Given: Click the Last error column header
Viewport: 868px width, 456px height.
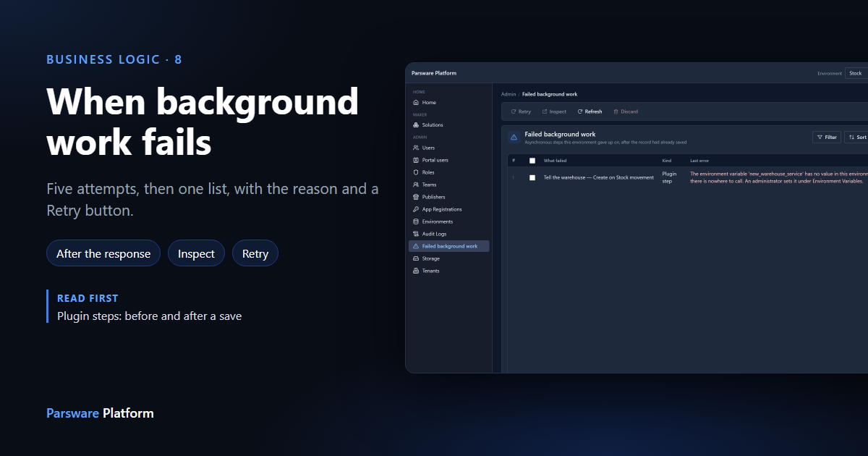Looking at the screenshot, I should 699,161.
